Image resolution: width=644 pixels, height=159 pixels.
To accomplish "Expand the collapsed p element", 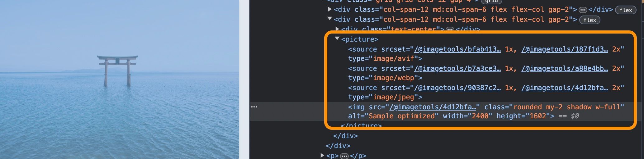I will click(x=322, y=155).
